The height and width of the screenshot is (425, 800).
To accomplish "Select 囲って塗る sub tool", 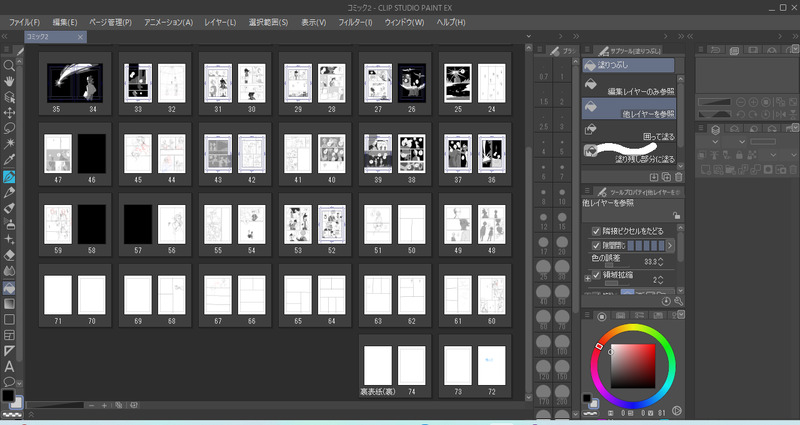I will pos(629,131).
